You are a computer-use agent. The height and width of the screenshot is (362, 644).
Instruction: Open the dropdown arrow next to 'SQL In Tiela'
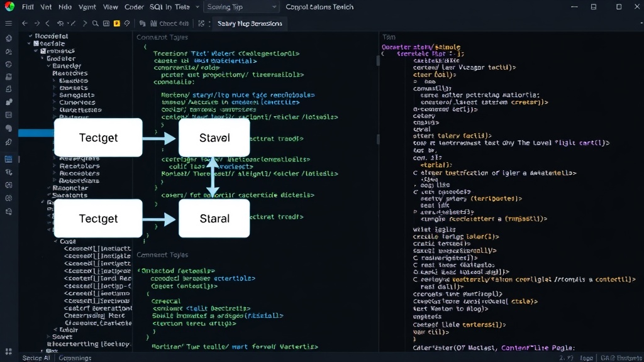[x=197, y=7]
